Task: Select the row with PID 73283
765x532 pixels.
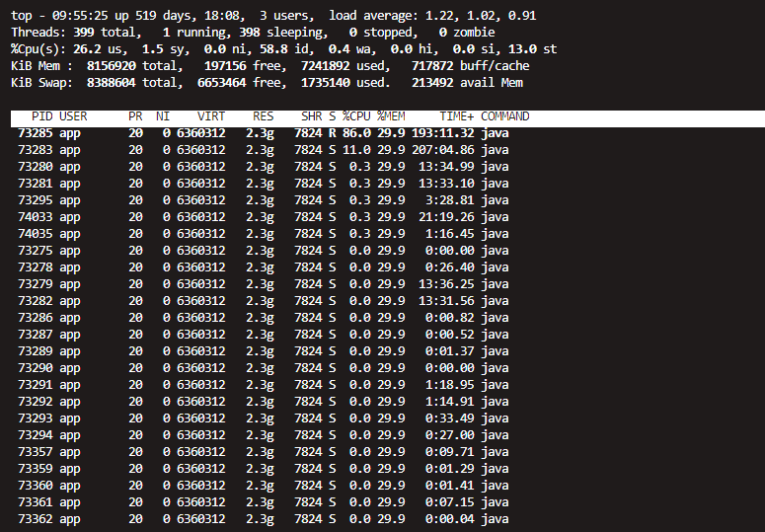Action: pos(35,150)
